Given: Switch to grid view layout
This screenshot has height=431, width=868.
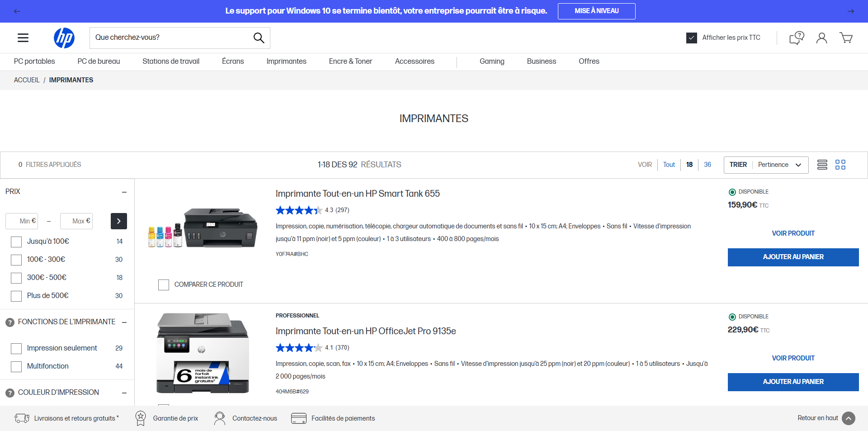Looking at the screenshot, I should [x=840, y=165].
